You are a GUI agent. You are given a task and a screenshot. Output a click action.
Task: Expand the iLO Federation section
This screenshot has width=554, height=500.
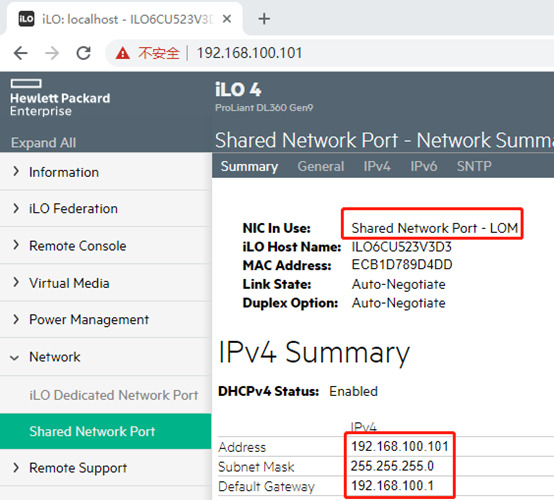(x=106, y=208)
